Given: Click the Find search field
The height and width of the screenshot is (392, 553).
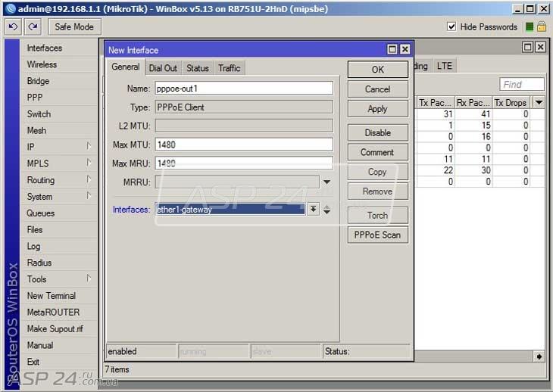Looking at the screenshot, I should pyautogui.click(x=522, y=85).
